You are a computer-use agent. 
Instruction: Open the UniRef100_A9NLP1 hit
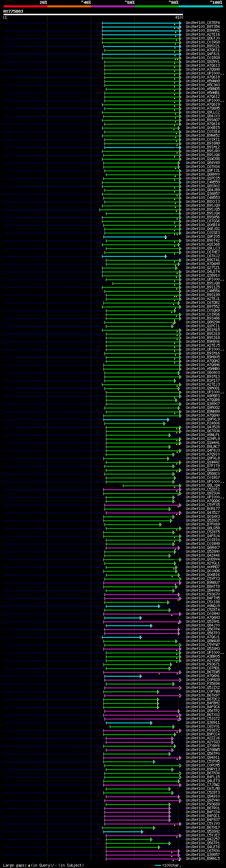coord(203,435)
